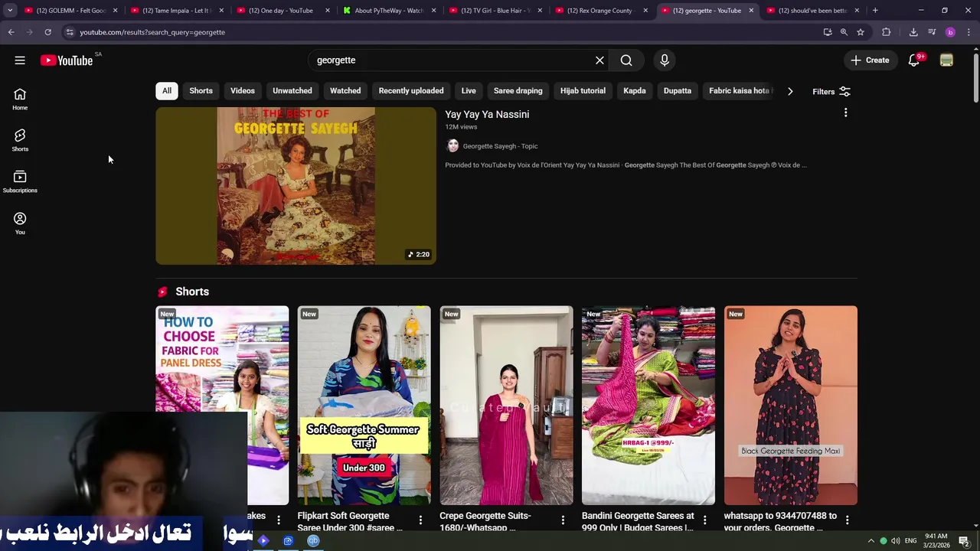Select the Recently uploaded chip

pos(411,90)
